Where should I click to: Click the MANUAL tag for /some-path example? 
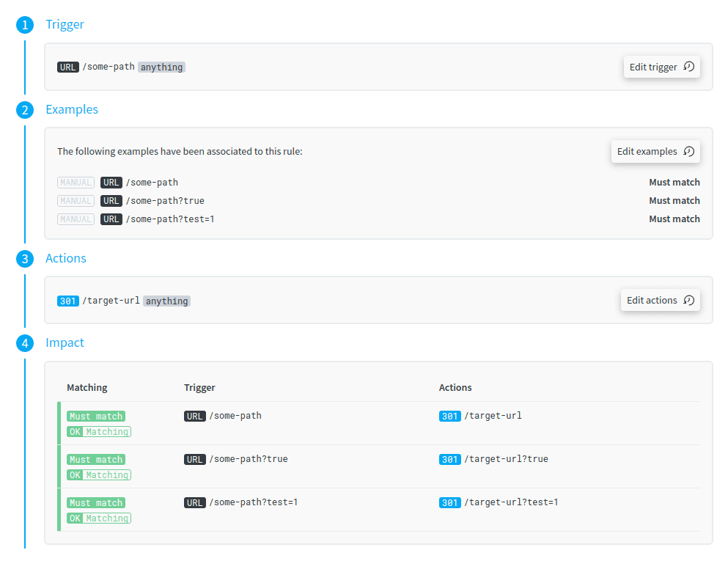[x=76, y=183]
